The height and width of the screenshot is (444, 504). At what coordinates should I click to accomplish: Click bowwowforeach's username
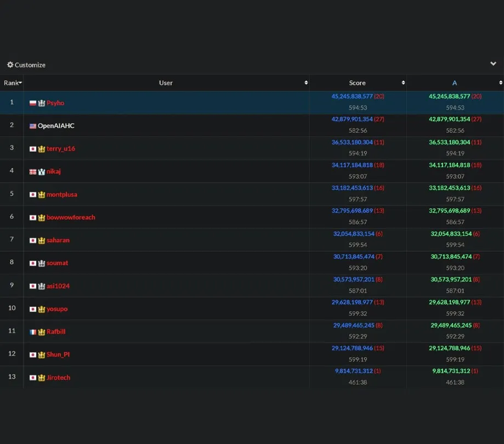tap(71, 218)
